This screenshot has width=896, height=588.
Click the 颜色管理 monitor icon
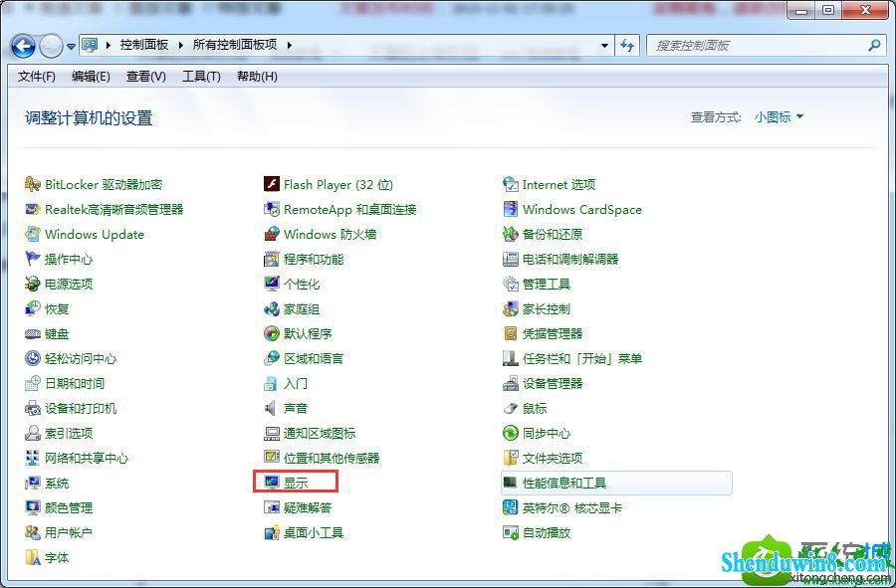click(x=33, y=507)
